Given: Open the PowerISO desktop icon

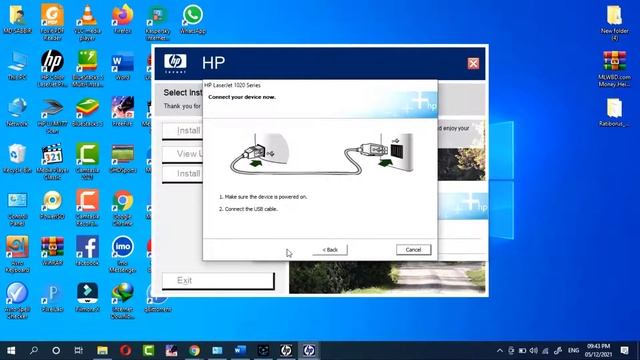Looking at the screenshot, I should 52,205.
